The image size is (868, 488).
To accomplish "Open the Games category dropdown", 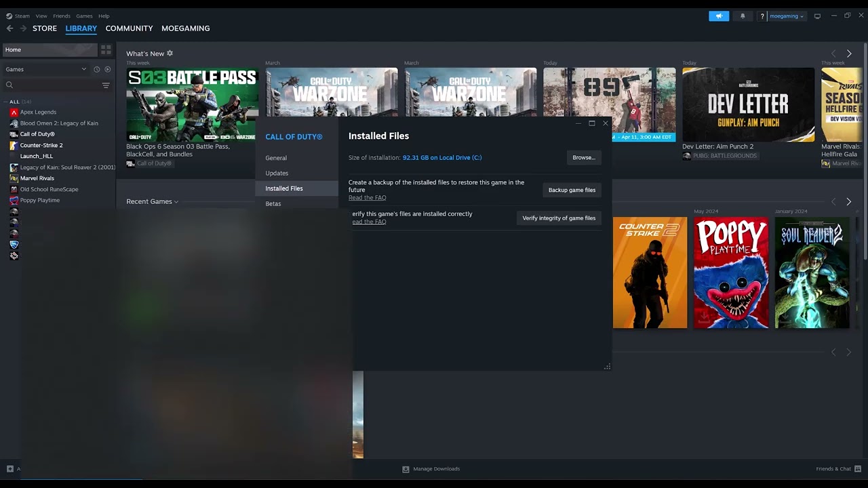I will (x=45, y=69).
